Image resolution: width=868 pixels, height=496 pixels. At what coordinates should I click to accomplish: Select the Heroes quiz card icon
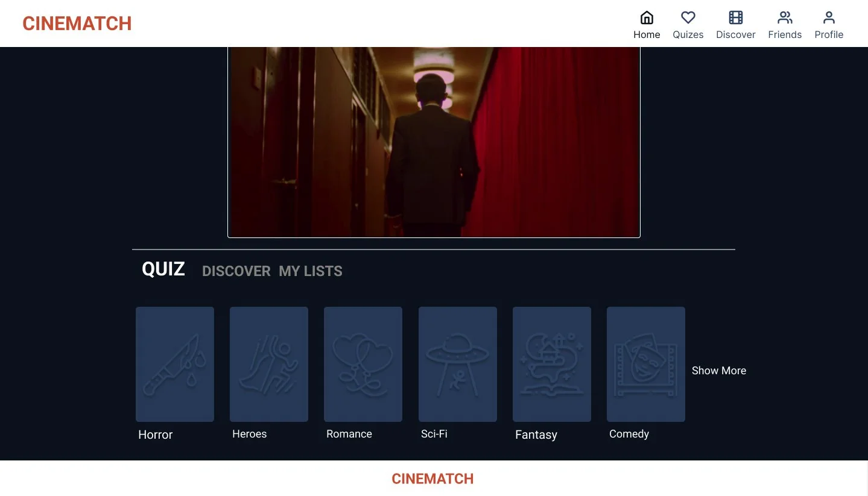(x=269, y=364)
